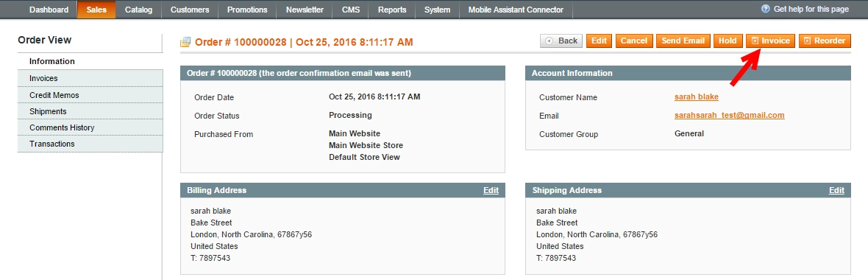Click Default Store View text
This screenshot has height=280, width=868.
(364, 157)
